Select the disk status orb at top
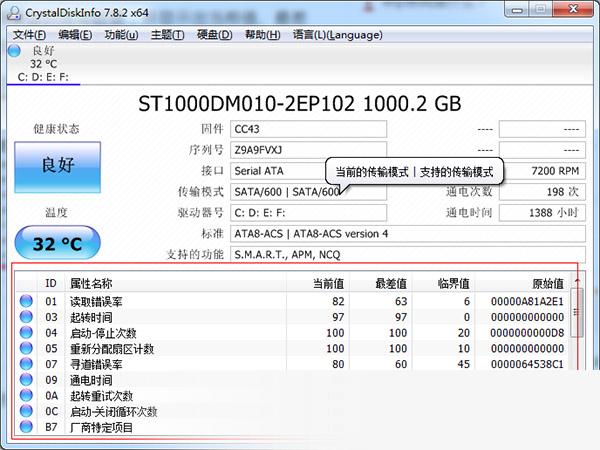The height and width of the screenshot is (450, 600). coord(14,51)
